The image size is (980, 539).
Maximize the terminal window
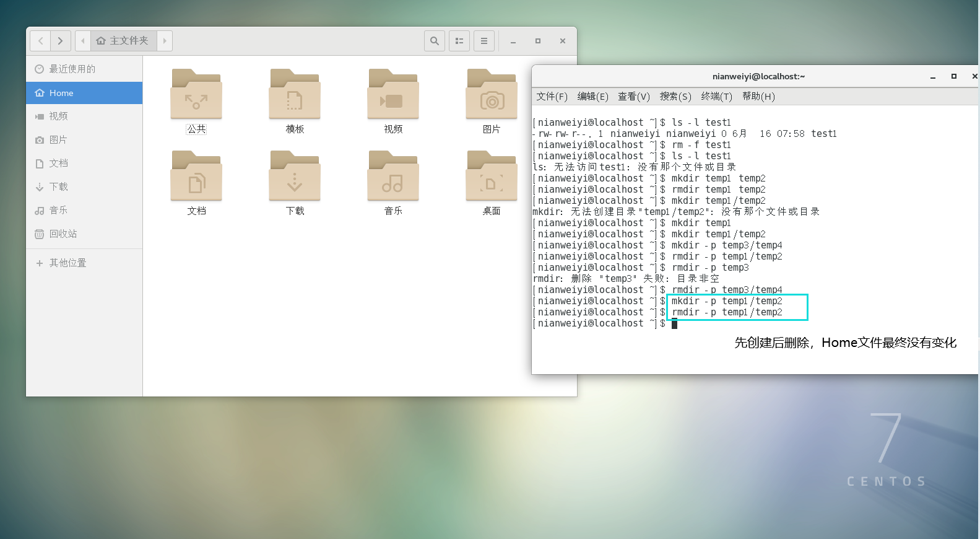point(954,76)
